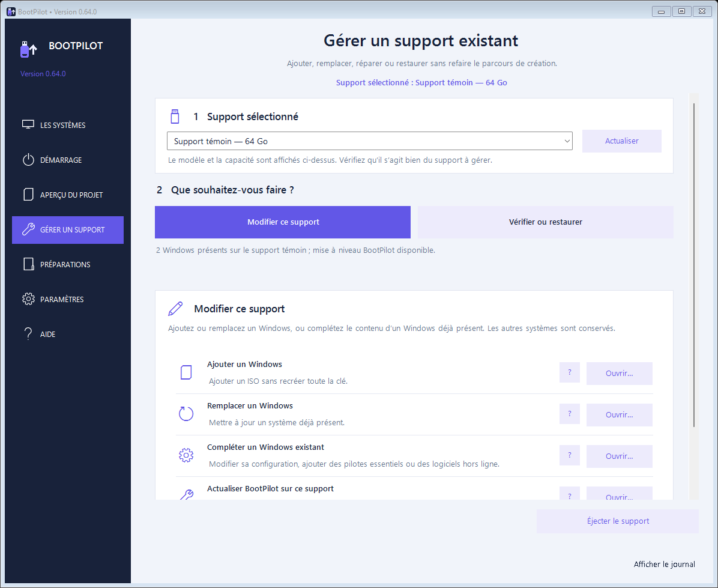The height and width of the screenshot is (588, 718).
Task: Open help for Compléter un Windows existant
Action: (570, 455)
